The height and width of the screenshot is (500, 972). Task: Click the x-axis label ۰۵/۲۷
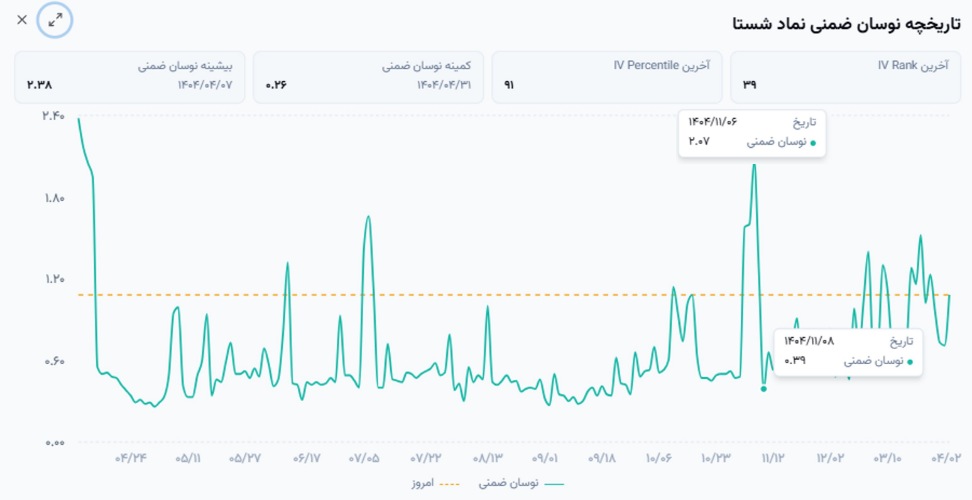click(x=245, y=458)
